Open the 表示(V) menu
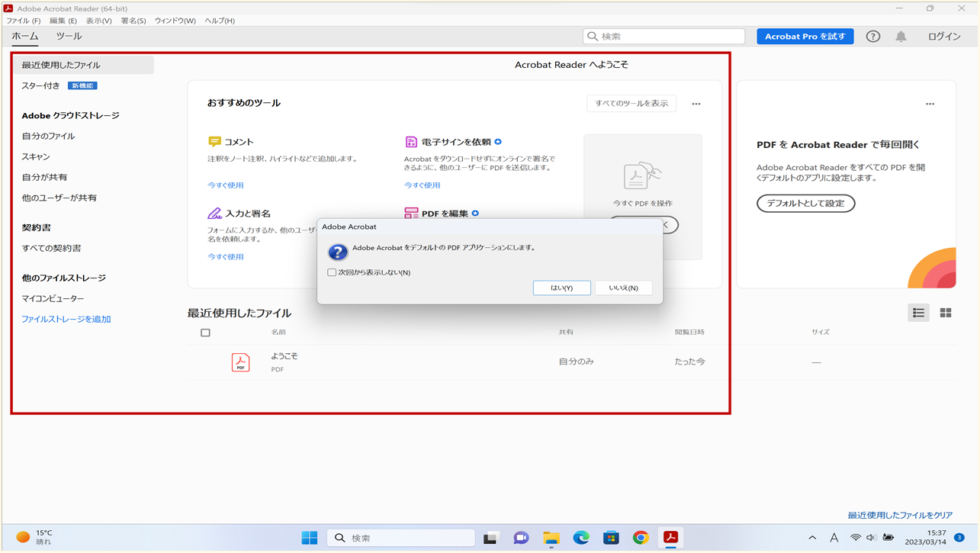Viewport: 980px width, 553px height. pos(98,21)
